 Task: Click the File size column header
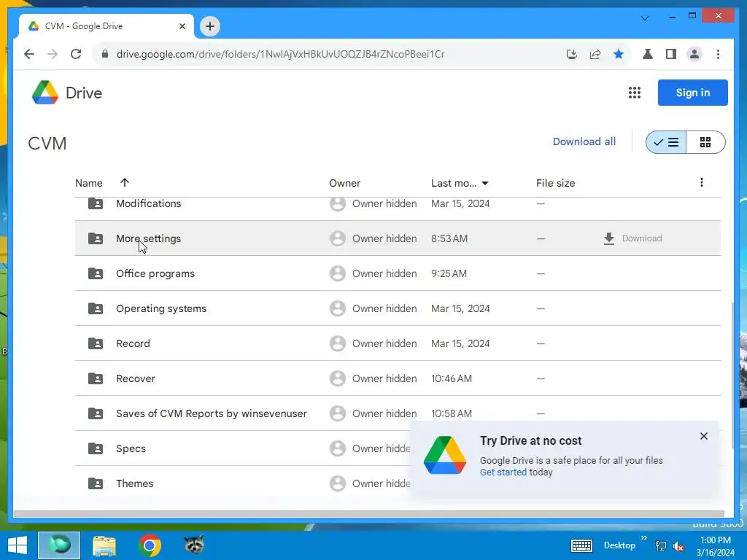click(x=555, y=183)
